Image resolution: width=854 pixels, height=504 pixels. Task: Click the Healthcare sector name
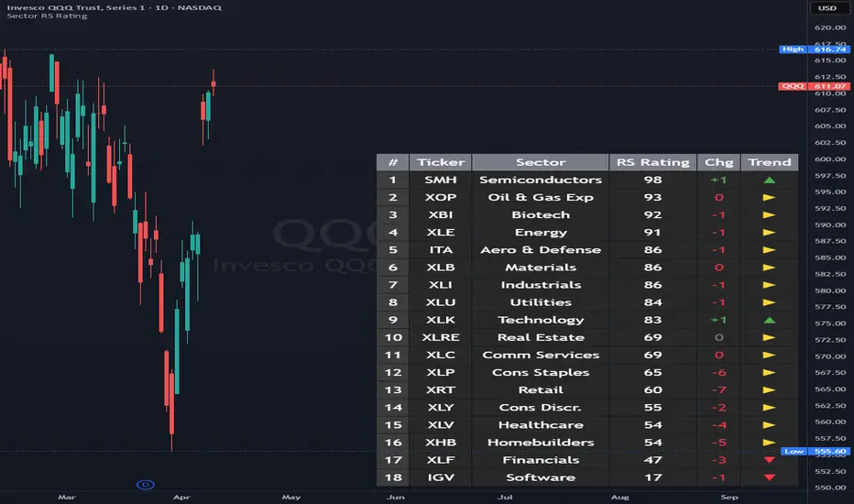pyautogui.click(x=541, y=425)
